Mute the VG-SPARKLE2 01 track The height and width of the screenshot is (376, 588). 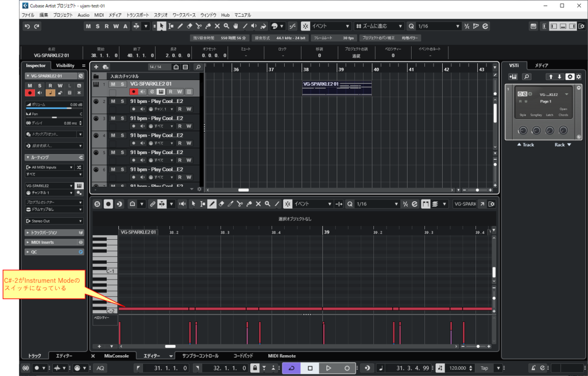click(x=113, y=84)
